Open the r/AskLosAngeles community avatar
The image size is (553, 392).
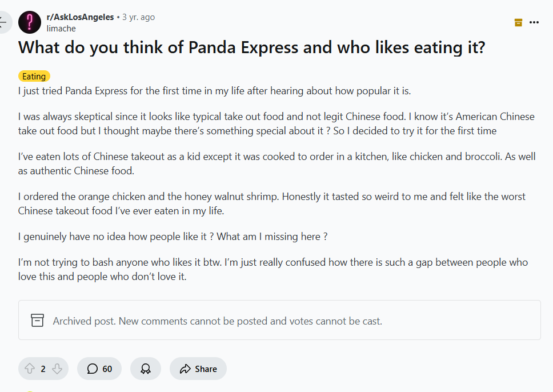point(30,22)
